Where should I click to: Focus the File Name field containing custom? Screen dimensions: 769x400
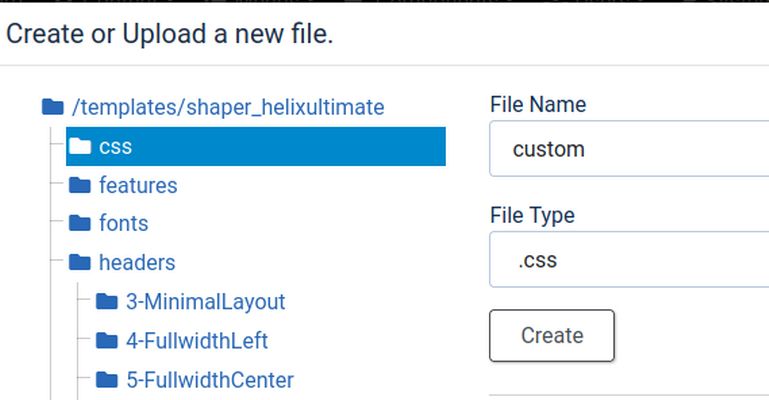click(x=630, y=149)
